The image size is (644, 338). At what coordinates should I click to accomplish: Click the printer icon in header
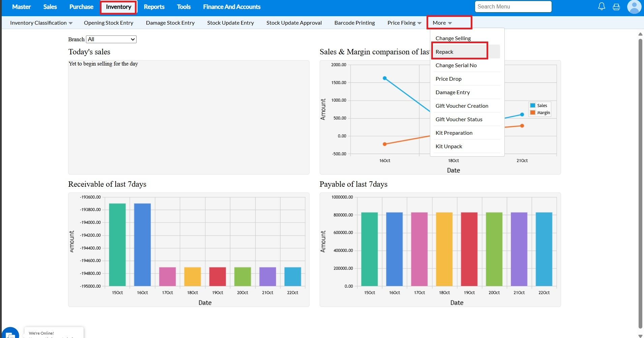point(616,7)
